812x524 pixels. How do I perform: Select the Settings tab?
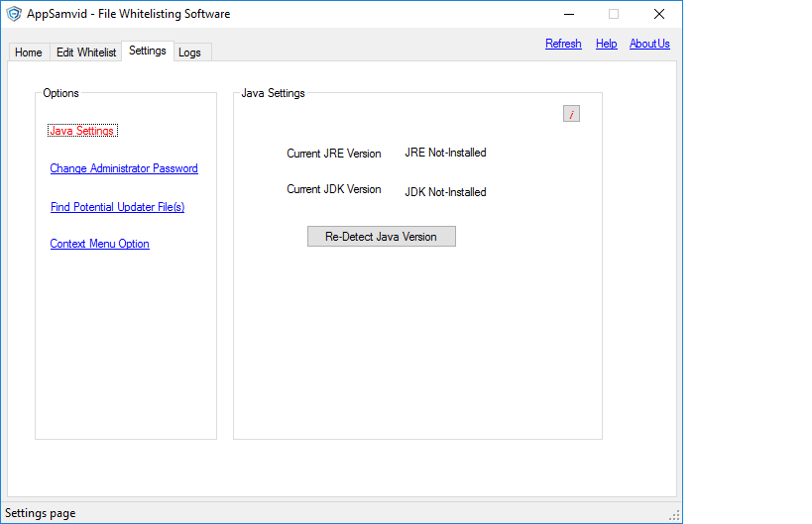(148, 51)
